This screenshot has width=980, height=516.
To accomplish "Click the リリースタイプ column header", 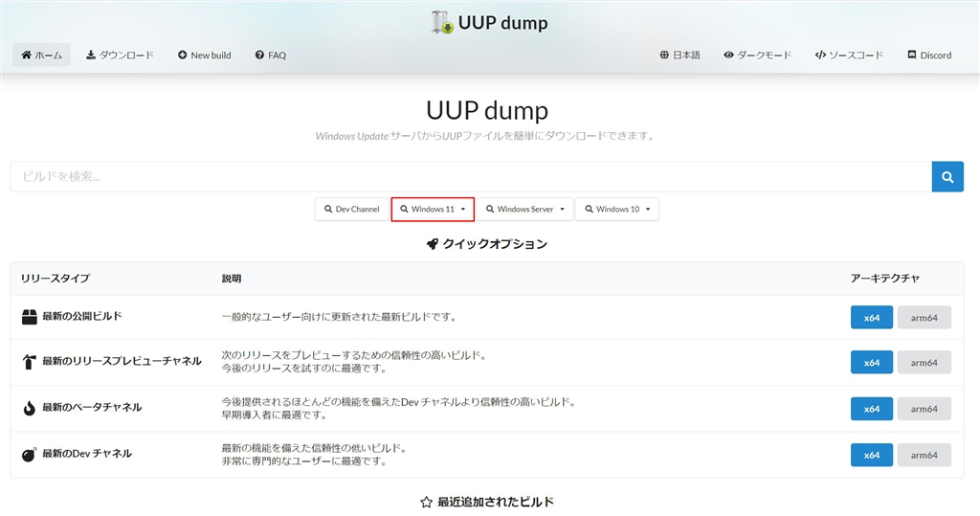I will tap(55, 279).
